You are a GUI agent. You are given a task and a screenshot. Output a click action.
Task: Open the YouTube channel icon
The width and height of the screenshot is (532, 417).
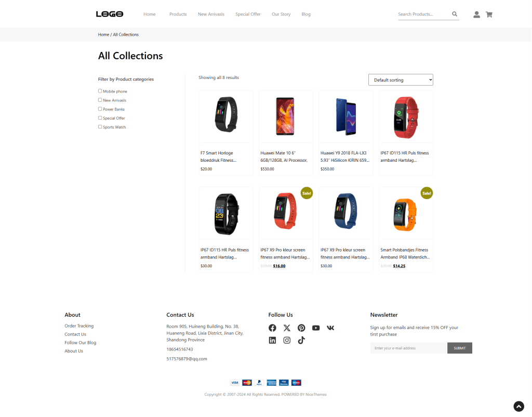click(316, 328)
